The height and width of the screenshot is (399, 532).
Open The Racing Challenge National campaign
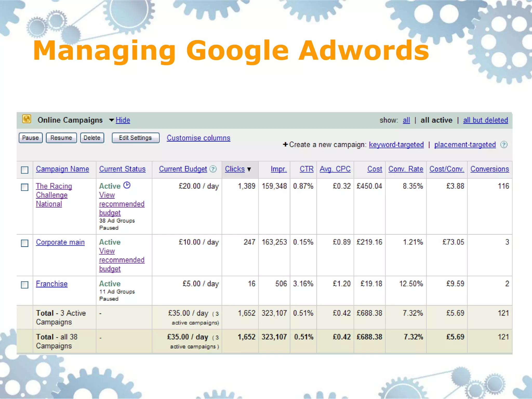(x=54, y=195)
